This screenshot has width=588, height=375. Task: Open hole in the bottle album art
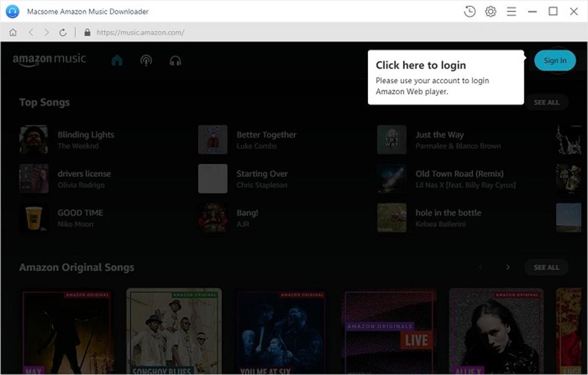tap(391, 217)
